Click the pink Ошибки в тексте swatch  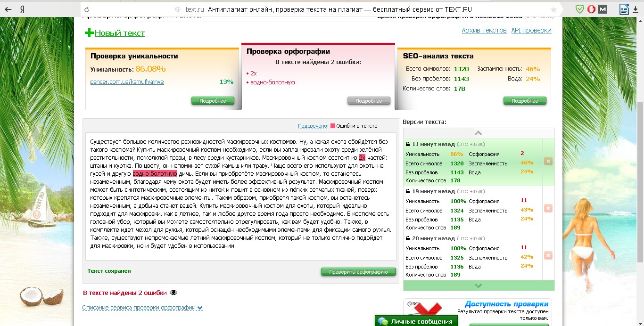(333, 126)
